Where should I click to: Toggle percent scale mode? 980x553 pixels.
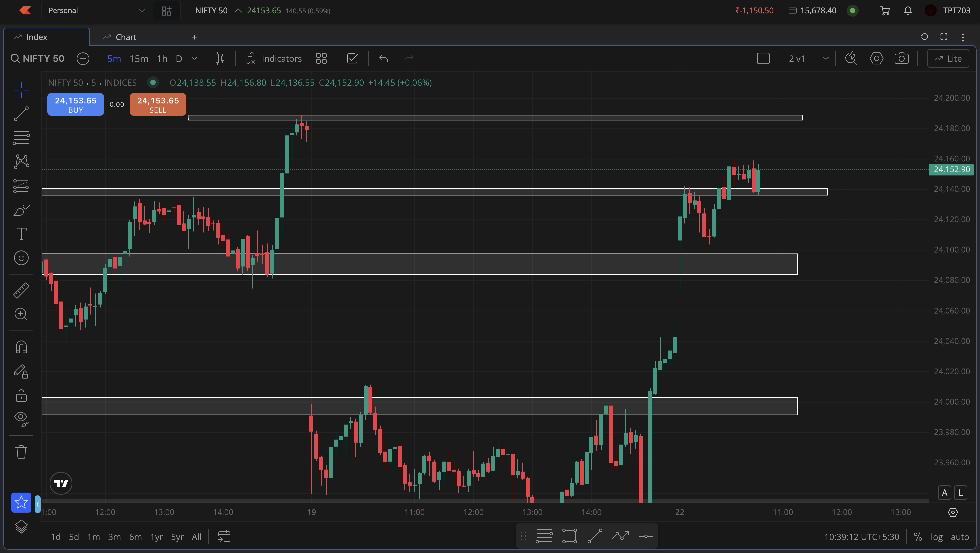(918, 537)
